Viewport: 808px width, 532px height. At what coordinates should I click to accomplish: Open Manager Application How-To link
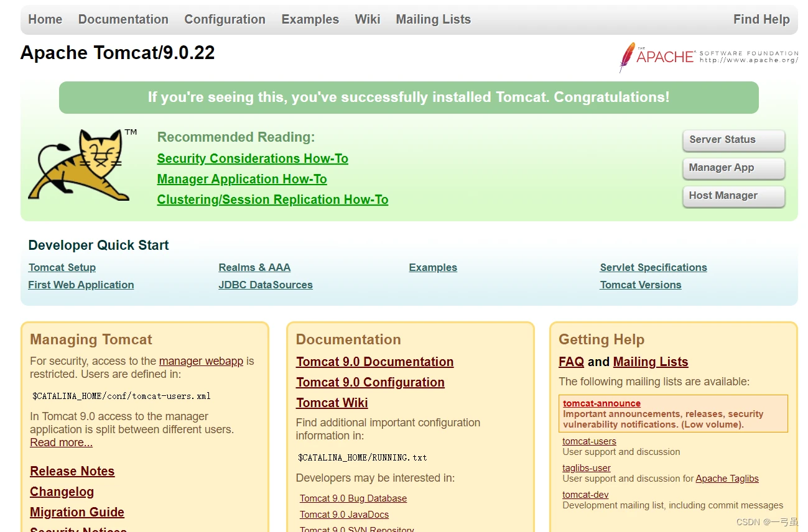242,179
